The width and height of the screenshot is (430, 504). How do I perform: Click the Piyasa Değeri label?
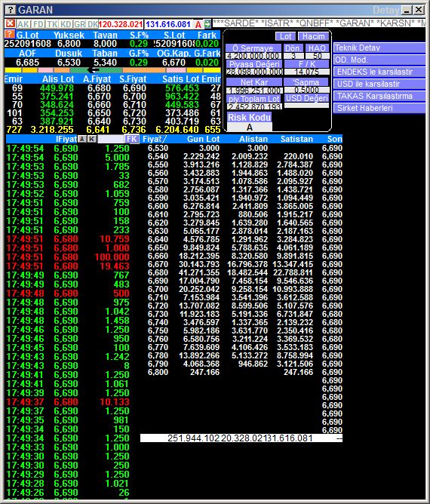click(x=254, y=64)
